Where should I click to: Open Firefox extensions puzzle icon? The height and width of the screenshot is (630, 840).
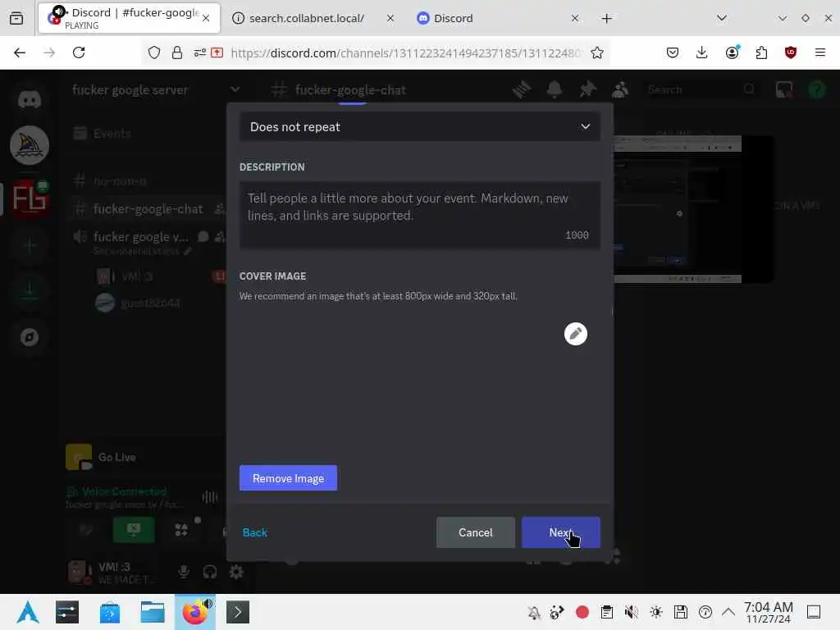tap(761, 52)
